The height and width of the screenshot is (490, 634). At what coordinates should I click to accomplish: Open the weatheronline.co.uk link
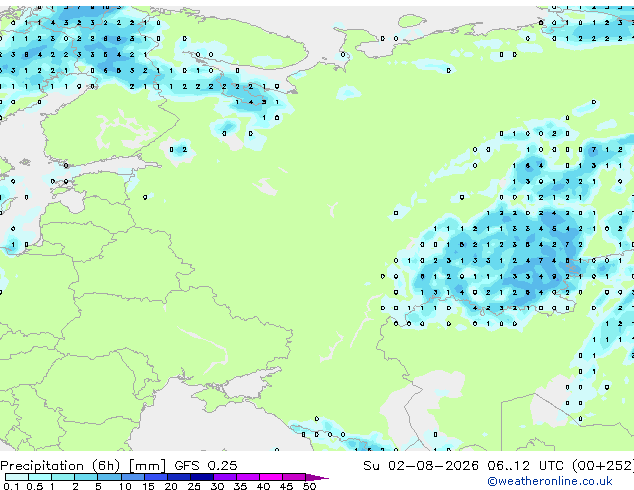(x=550, y=481)
